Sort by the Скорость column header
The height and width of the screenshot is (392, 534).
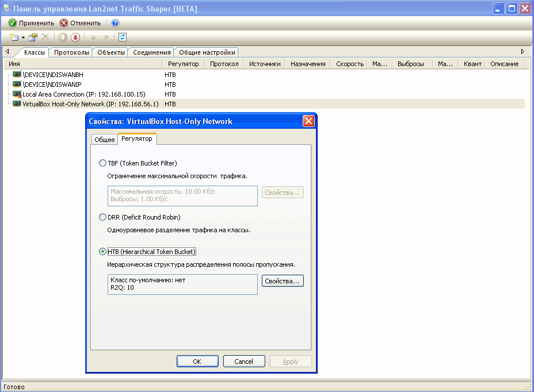tap(349, 64)
